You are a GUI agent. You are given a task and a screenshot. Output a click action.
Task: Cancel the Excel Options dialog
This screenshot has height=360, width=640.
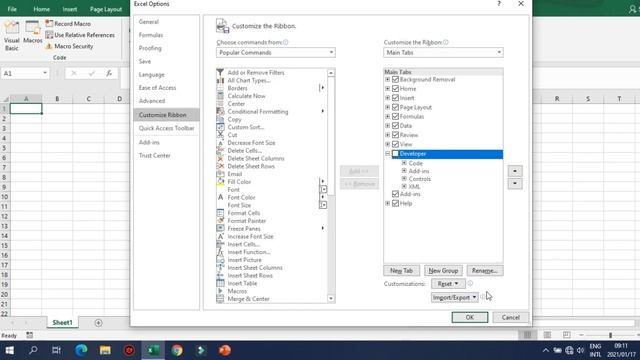(510, 317)
